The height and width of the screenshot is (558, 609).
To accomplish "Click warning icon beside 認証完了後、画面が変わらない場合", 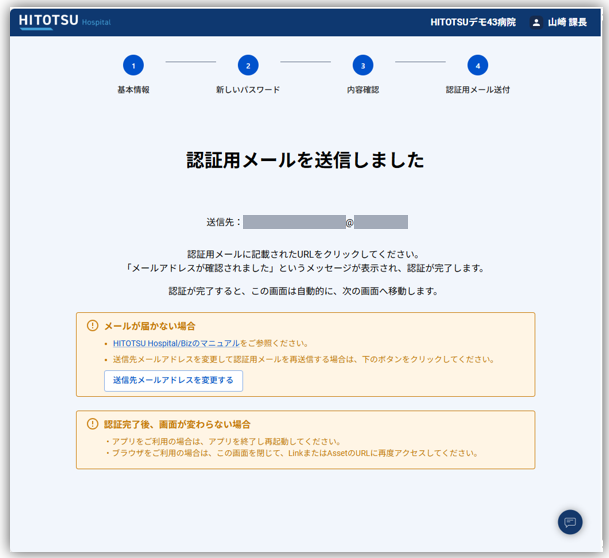I will pos(93,424).
